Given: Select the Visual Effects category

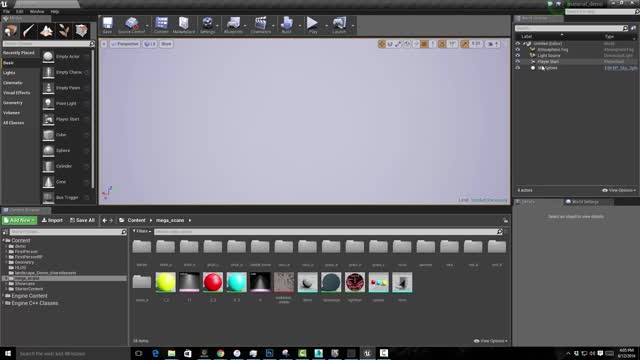Looking at the screenshot, I should tap(16, 93).
